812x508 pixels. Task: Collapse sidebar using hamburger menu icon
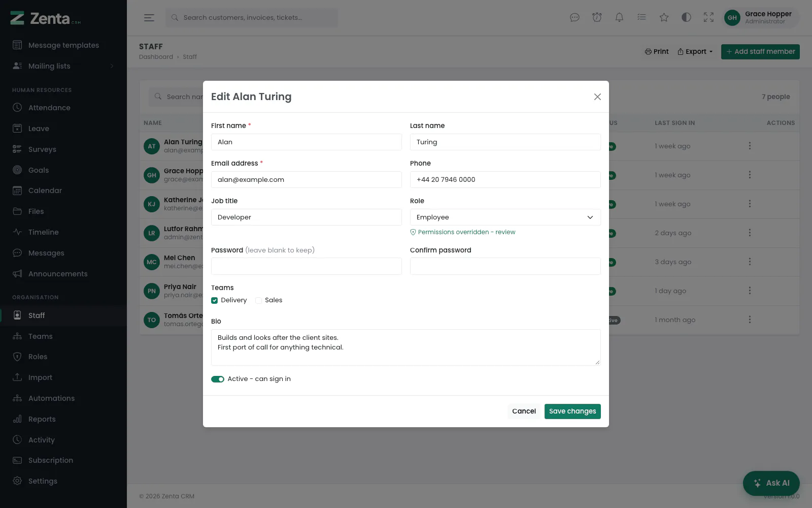tap(149, 18)
